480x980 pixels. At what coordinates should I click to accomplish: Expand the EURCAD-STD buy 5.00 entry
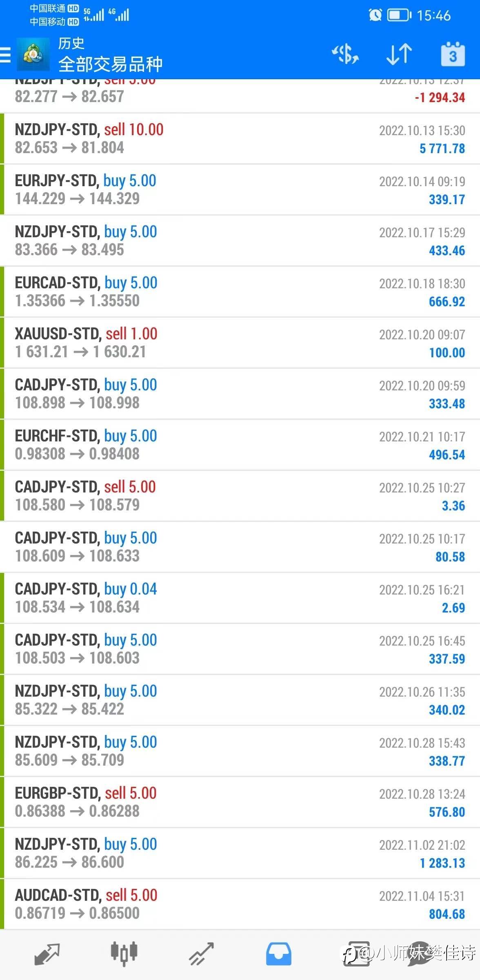click(x=240, y=292)
